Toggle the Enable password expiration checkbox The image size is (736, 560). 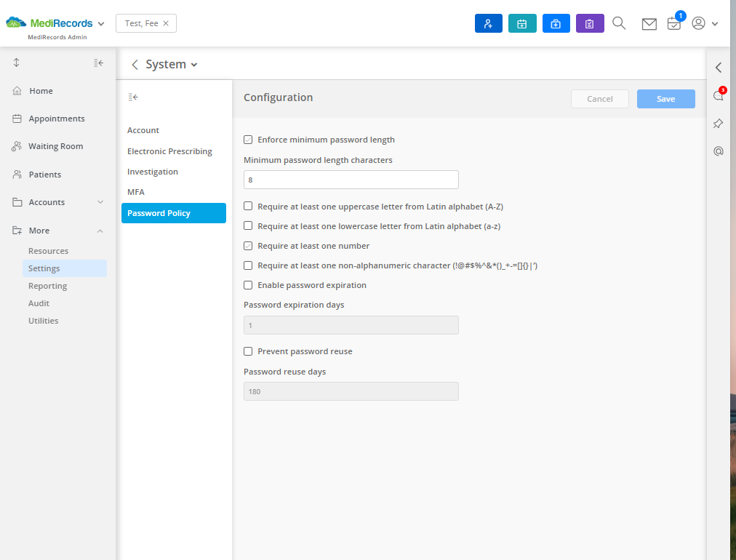[248, 285]
